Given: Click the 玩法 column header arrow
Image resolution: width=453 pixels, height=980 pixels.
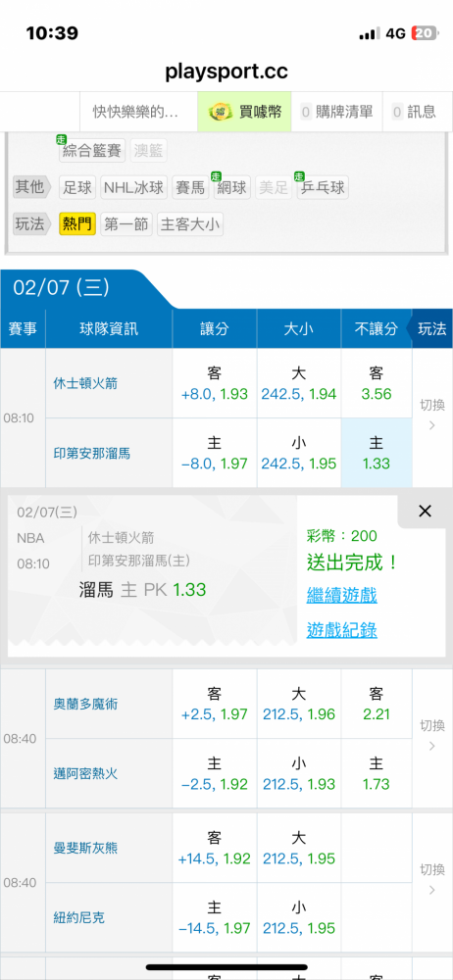Looking at the screenshot, I should tap(430, 328).
